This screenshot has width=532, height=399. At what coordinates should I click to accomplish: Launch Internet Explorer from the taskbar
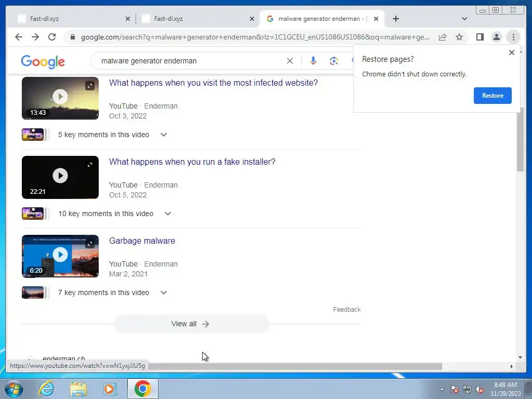(46, 389)
